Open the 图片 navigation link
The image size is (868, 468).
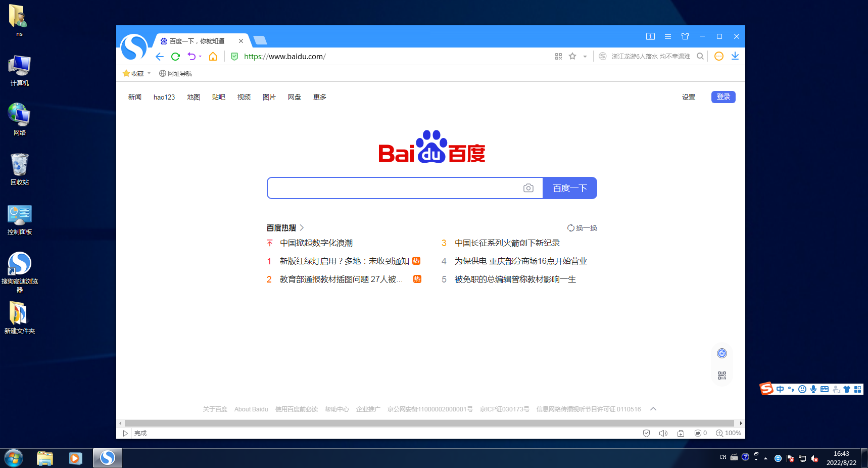269,97
